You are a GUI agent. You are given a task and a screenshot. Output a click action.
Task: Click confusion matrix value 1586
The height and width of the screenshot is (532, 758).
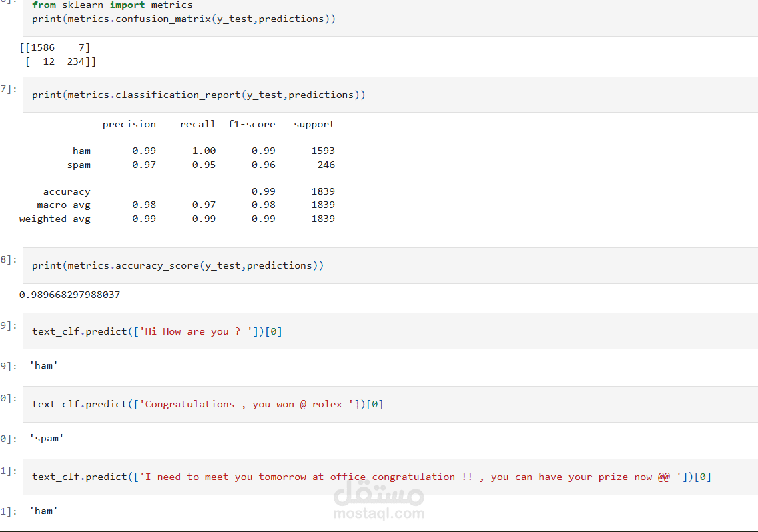(43, 47)
